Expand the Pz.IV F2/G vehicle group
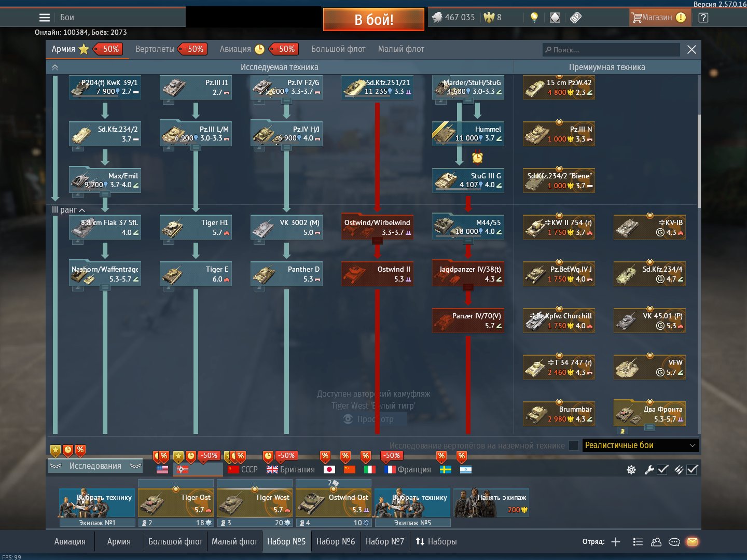 [x=286, y=101]
